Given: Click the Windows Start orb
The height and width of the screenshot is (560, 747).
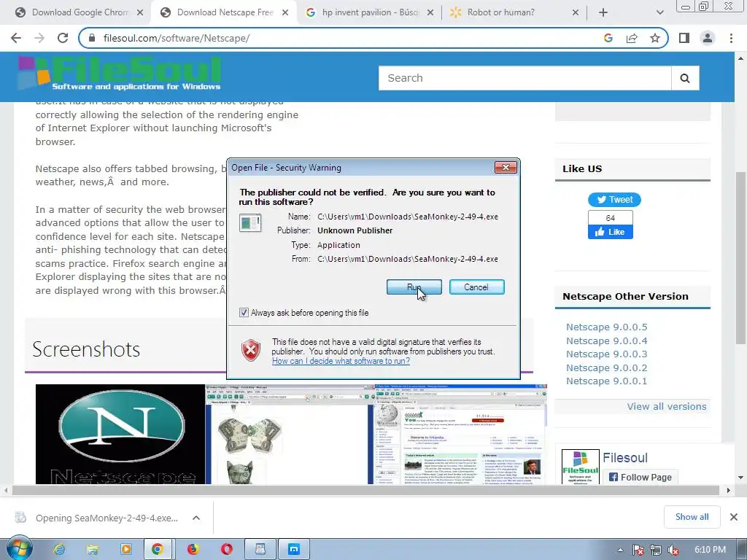Looking at the screenshot, I should point(19,549).
